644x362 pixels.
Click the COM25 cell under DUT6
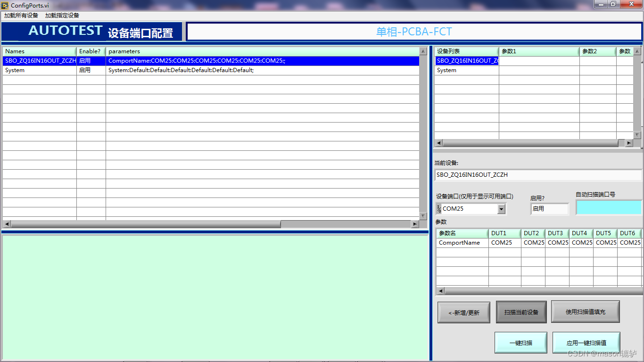(x=629, y=243)
